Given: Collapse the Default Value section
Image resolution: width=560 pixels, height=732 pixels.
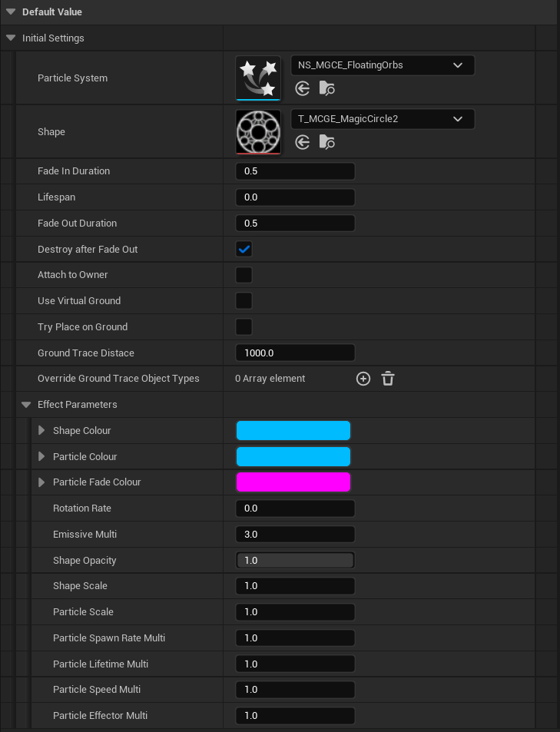Looking at the screenshot, I should point(11,12).
